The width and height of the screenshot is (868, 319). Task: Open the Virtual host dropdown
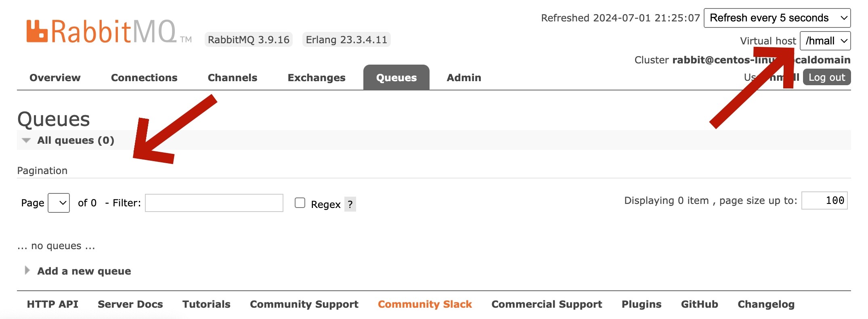(x=825, y=41)
